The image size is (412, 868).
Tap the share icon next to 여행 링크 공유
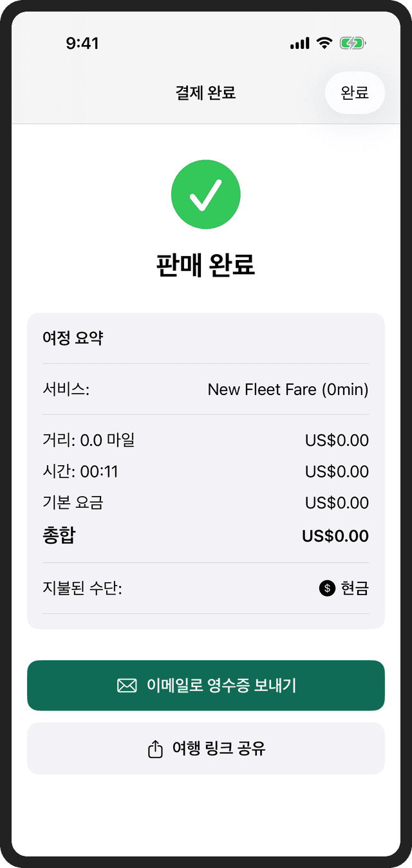pos(154,748)
